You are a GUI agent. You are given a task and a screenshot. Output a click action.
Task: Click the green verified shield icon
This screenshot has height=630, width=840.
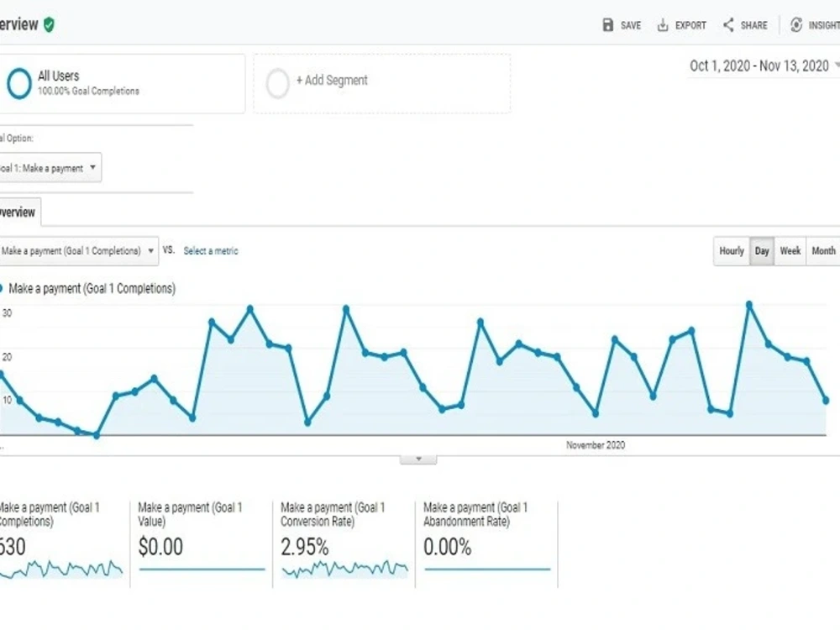point(49,24)
